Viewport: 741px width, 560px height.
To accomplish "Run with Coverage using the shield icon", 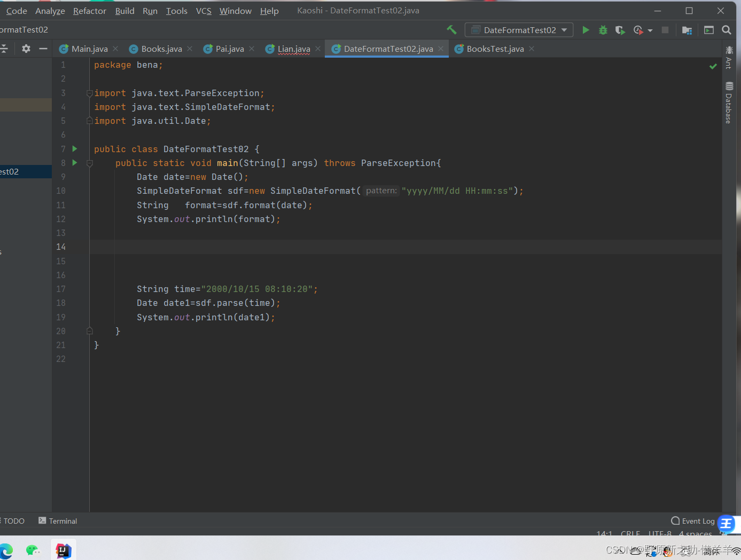I will (x=620, y=30).
